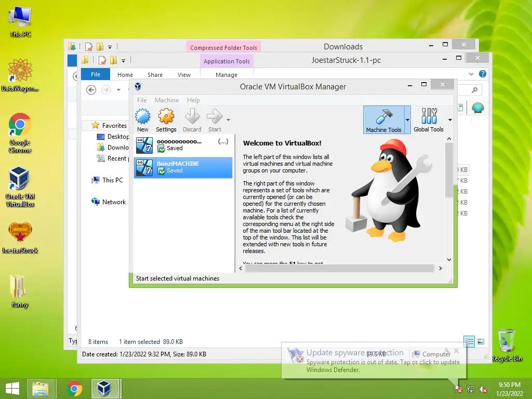Viewport: 532px width, 399px height.
Task: Open the Share tab in JoestarStruck-1.1-pc Explorer
Action: [155, 75]
